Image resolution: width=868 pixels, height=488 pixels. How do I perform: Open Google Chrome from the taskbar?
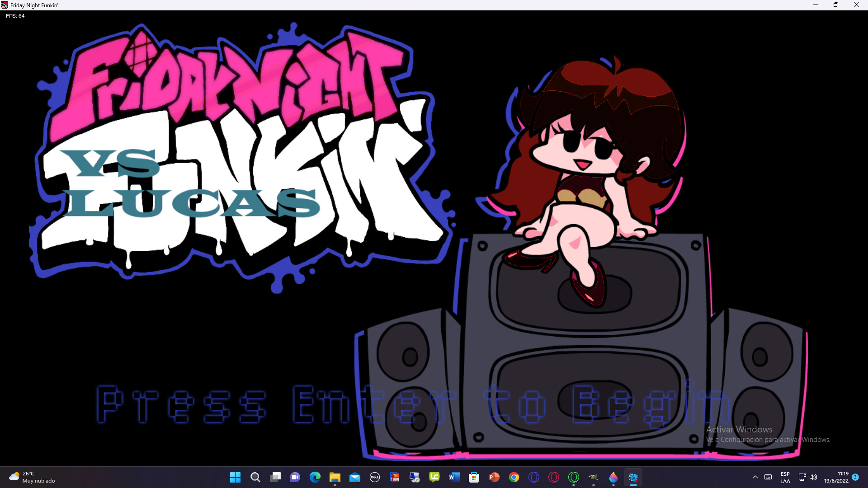coord(514,477)
